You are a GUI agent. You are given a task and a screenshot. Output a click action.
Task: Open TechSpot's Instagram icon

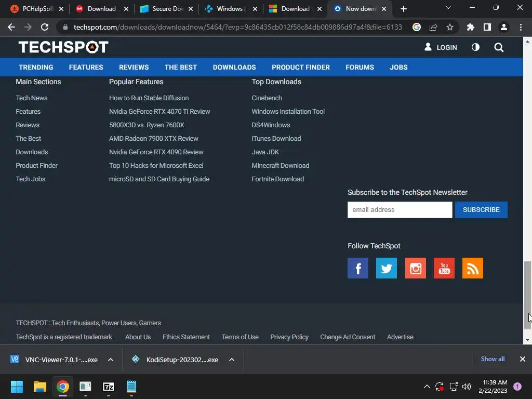click(415, 268)
